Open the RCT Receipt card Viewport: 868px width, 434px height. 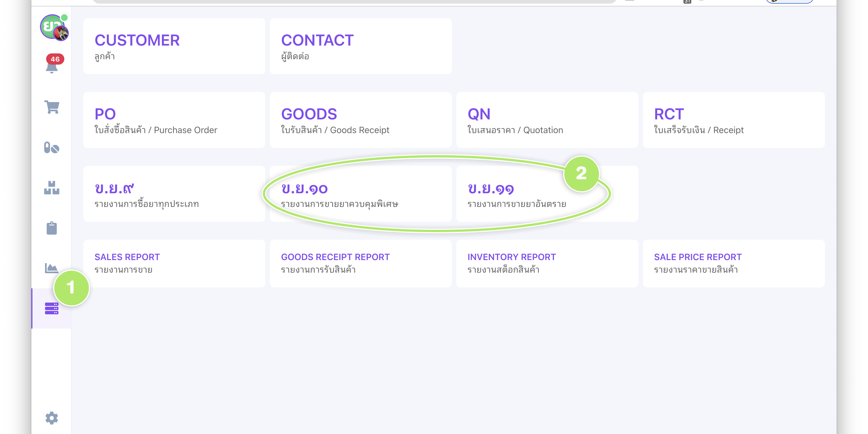(x=733, y=120)
